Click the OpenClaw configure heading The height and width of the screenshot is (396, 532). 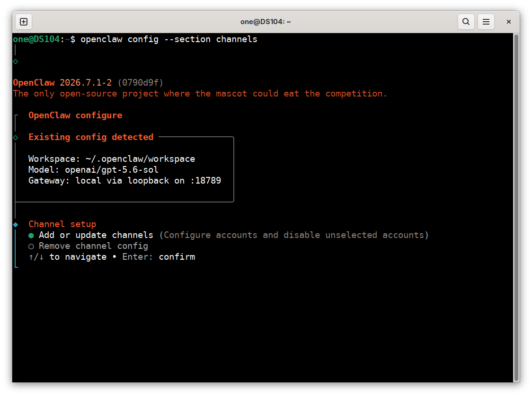(x=75, y=115)
